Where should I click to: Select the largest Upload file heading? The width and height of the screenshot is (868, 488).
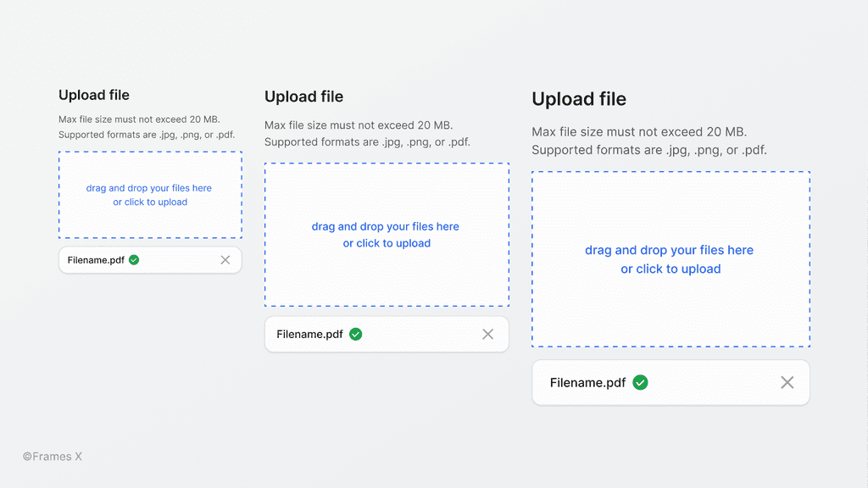(579, 99)
